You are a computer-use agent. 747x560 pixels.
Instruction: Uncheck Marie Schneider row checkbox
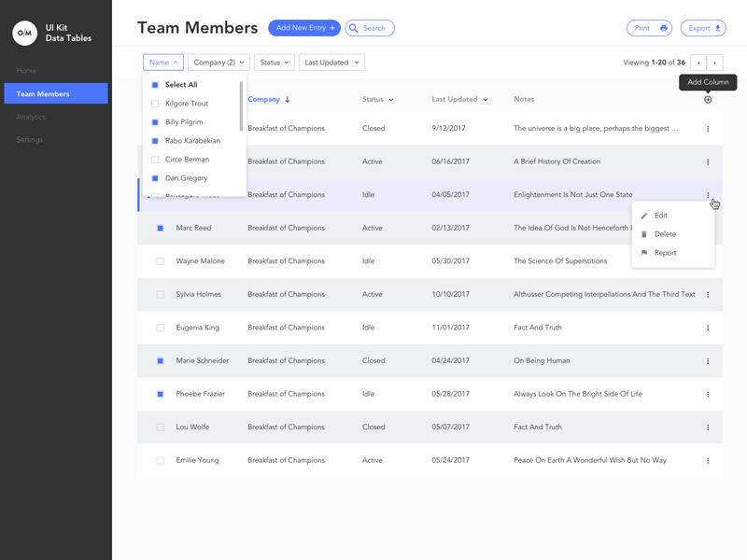[x=161, y=361]
